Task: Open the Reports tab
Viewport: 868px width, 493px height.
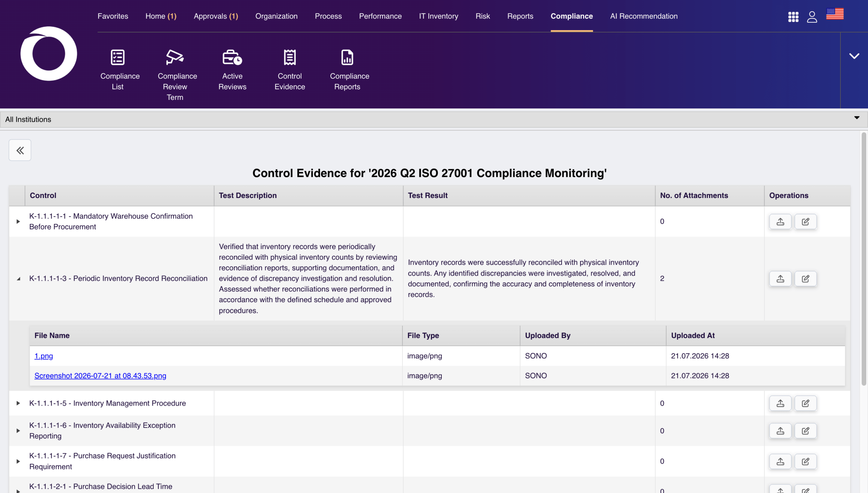Action: (520, 16)
